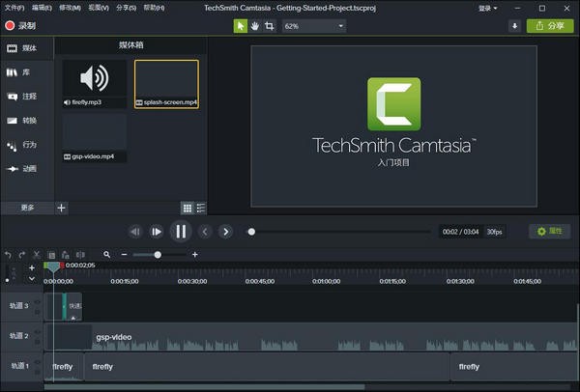Zoom in the timeline with plus
The width and height of the screenshot is (580, 392).
pyautogui.click(x=195, y=255)
